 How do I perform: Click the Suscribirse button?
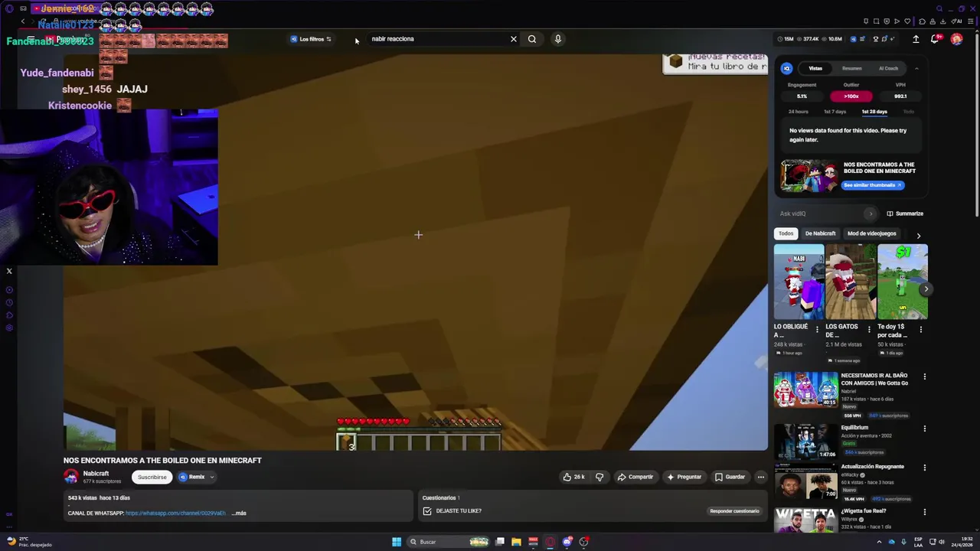[152, 478]
